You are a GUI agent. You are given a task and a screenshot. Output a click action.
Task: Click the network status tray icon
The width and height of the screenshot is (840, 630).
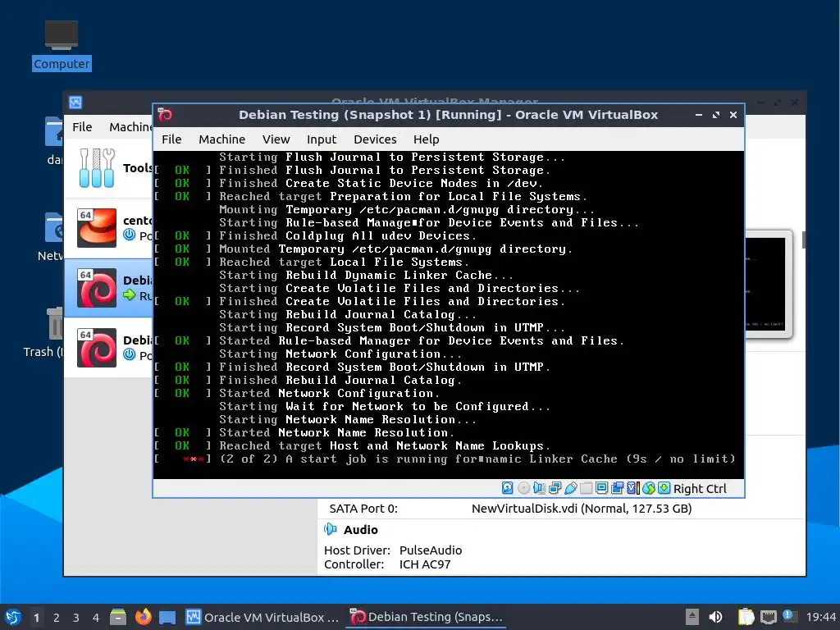tap(769, 618)
